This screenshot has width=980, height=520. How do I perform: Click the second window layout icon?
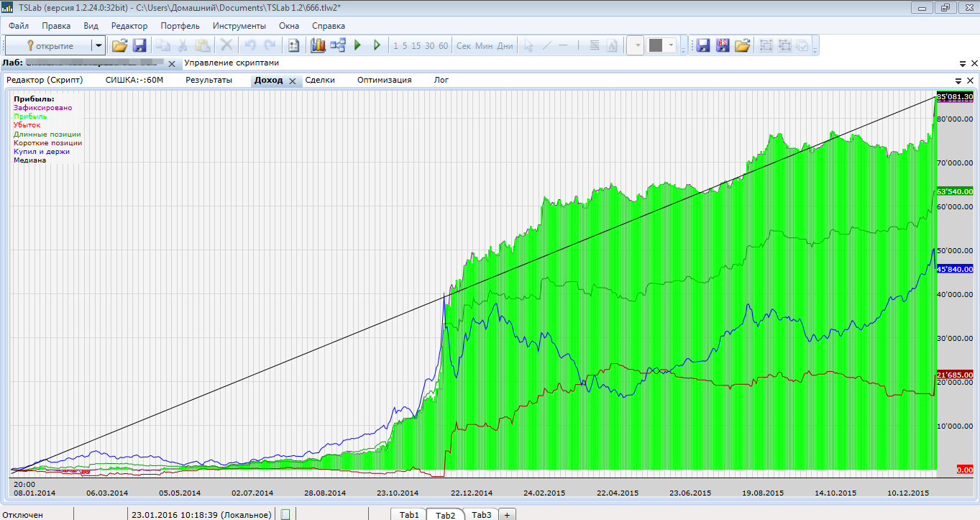(784, 45)
